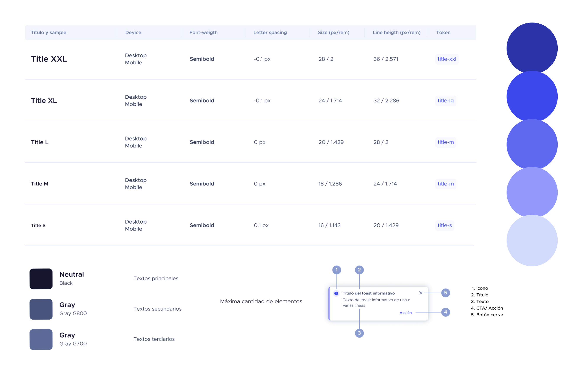The image size is (588, 367).
Task: Click the Gray G700 square swatch
Action: (41, 339)
